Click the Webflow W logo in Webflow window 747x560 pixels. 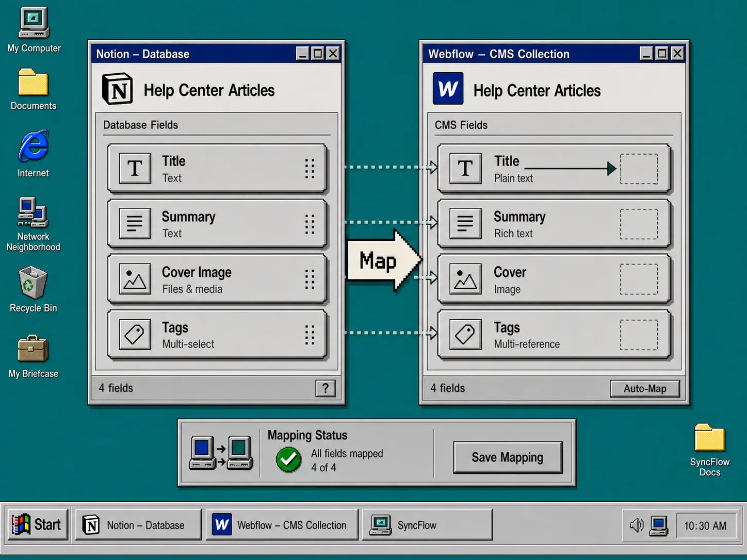point(448,89)
